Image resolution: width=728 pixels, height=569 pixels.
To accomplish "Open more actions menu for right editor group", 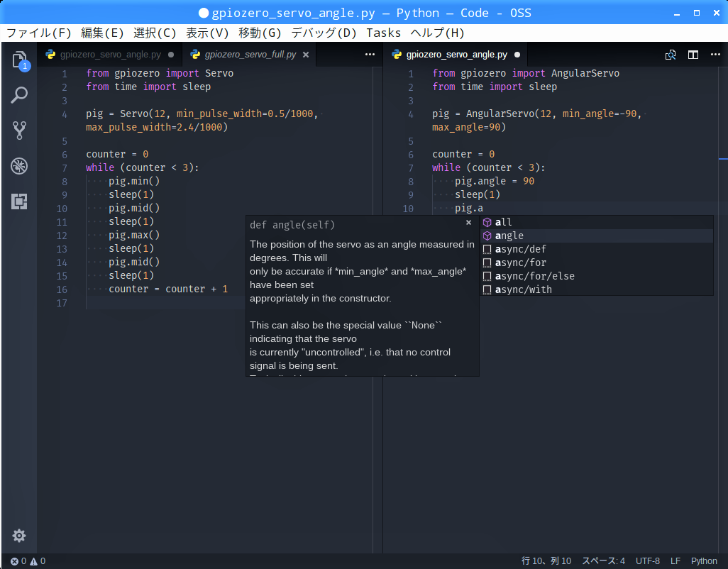I will (x=715, y=55).
